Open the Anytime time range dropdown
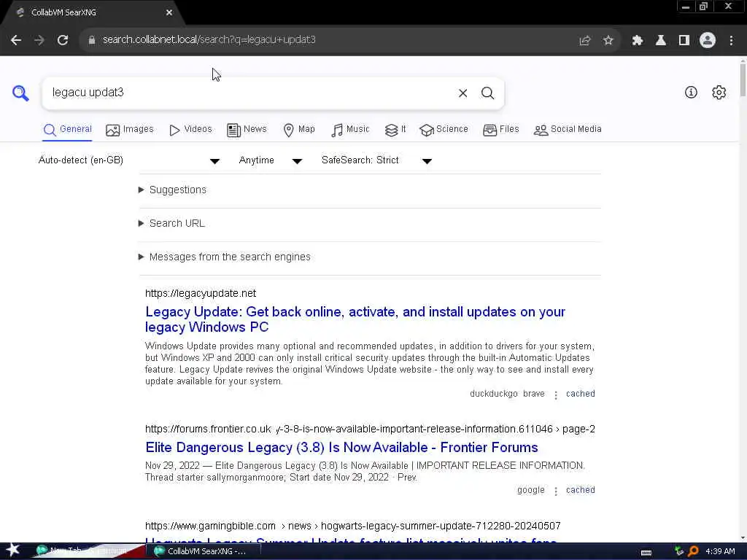 click(x=270, y=160)
